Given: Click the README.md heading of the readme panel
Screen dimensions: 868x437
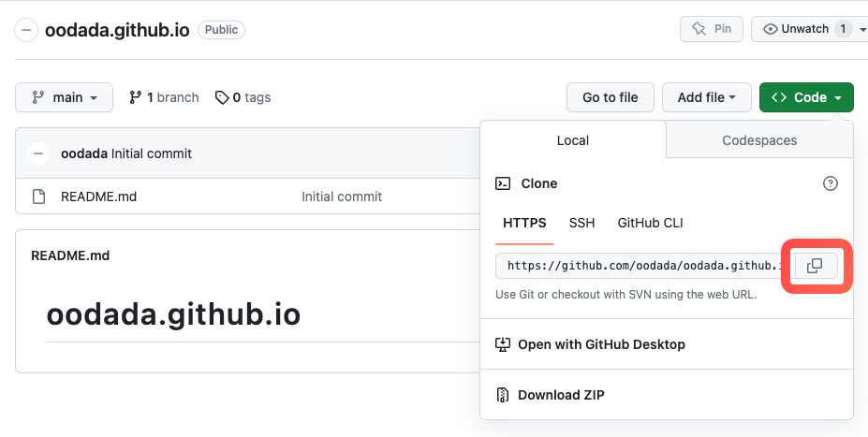Looking at the screenshot, I should click(70, 255).
